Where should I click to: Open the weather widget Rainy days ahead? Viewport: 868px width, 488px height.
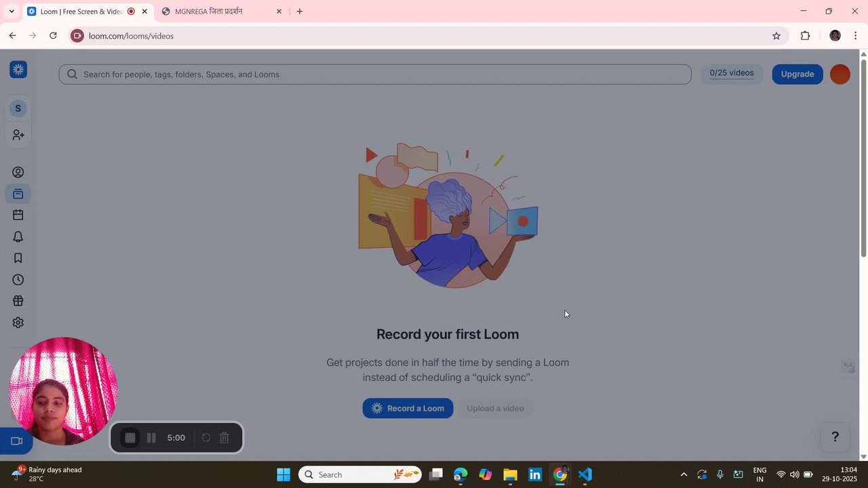click(x=47, y=474)
